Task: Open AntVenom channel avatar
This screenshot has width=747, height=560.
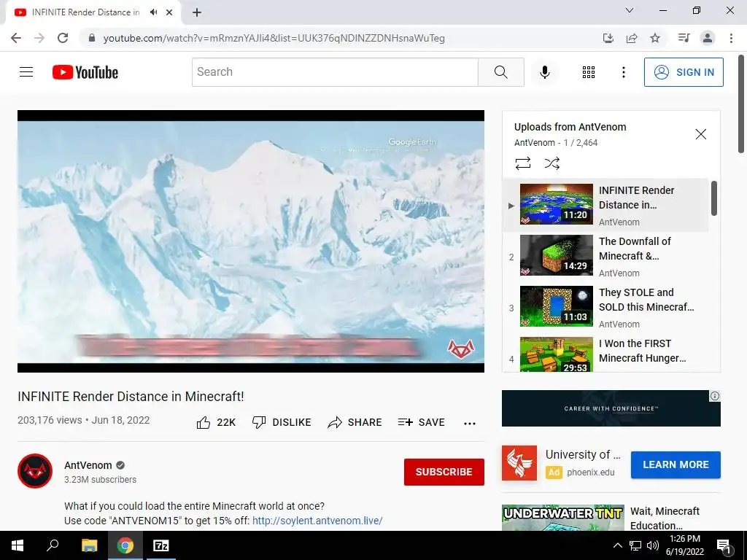Action: (x=35, y=471)
